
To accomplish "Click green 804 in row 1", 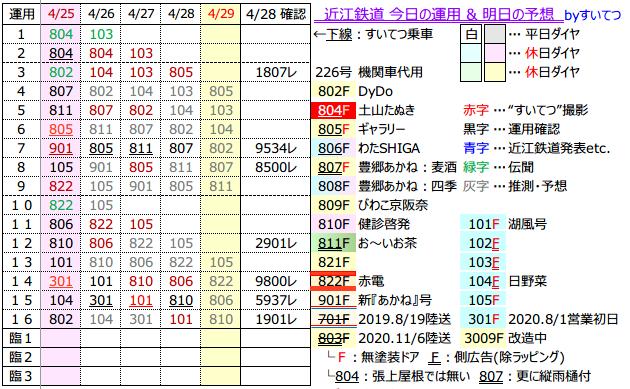I will [x=61, y=34].
